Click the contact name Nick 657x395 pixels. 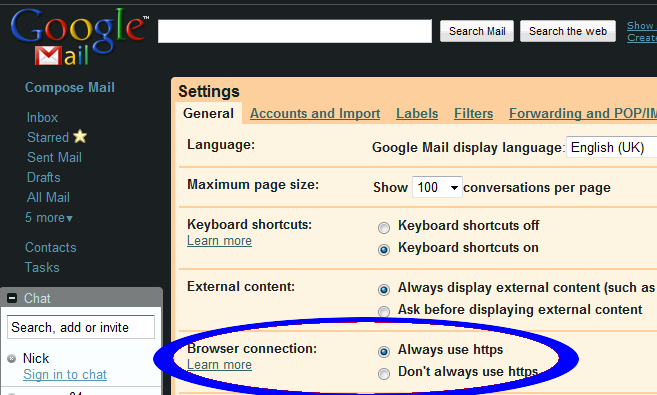pos(36,358)
